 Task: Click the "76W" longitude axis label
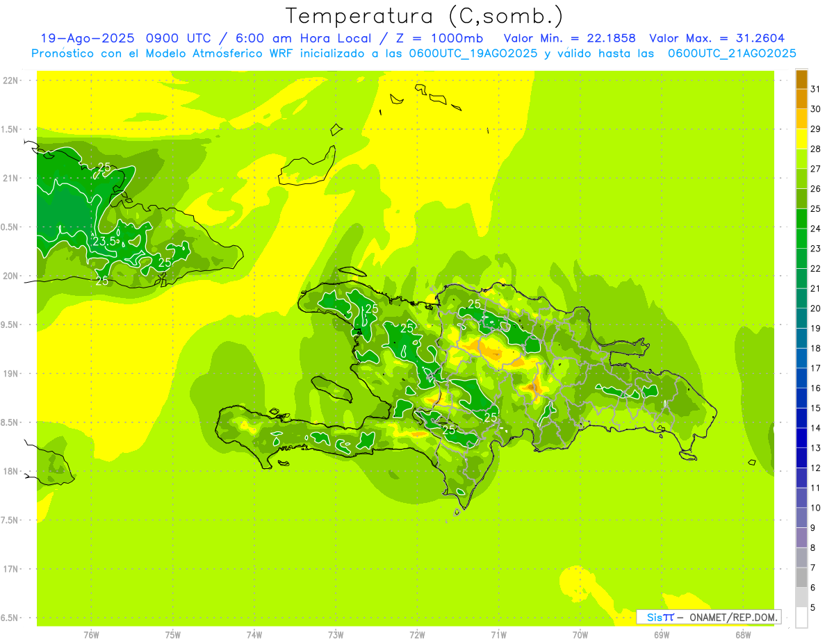91,635
